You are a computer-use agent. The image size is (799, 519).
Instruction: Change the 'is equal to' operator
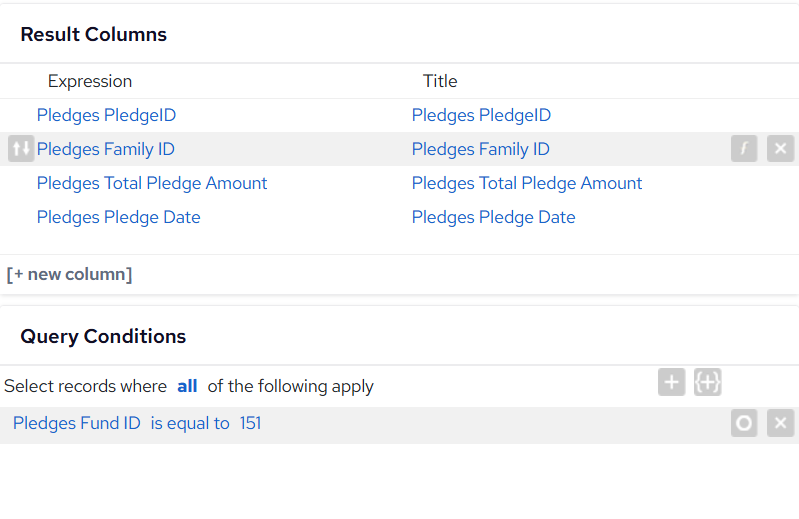coord(190,423)
